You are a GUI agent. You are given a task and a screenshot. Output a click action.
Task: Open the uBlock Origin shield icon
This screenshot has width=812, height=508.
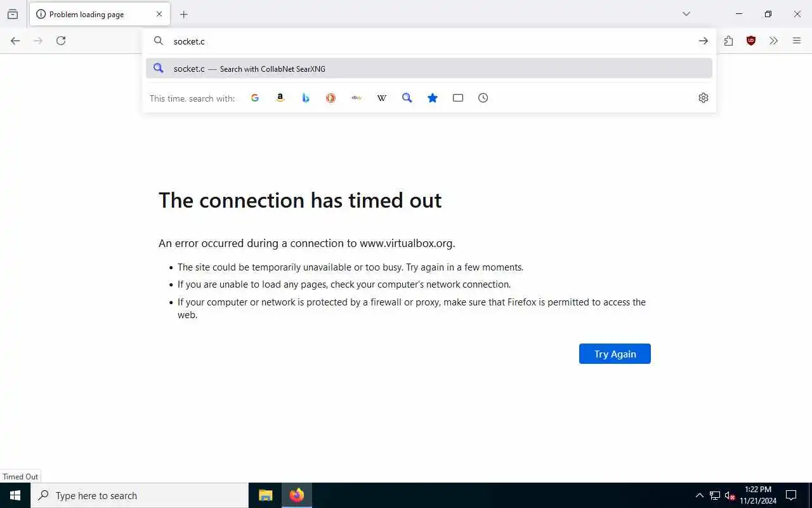(x=751, y=41)
